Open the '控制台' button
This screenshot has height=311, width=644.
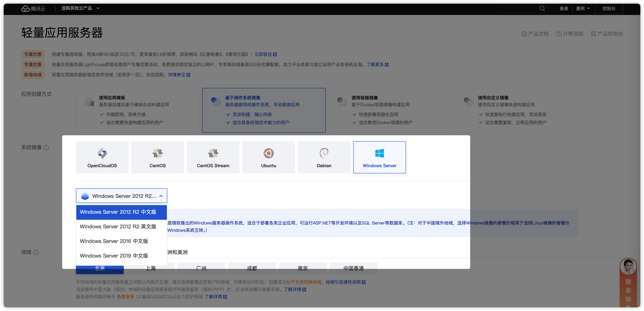pyautogui.click(x=609, y=9)
